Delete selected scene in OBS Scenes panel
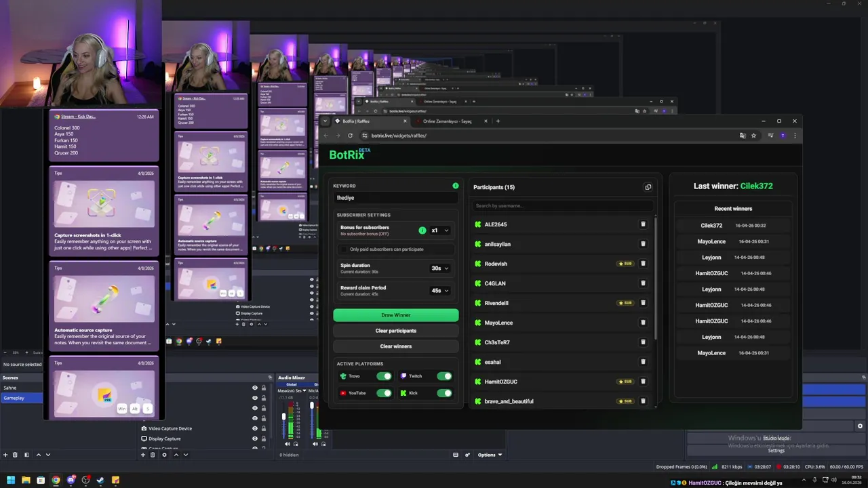 coord(16,455)
